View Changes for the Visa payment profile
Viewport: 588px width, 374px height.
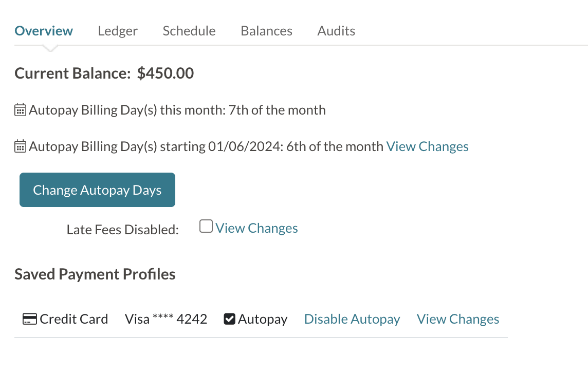(458, 319)
